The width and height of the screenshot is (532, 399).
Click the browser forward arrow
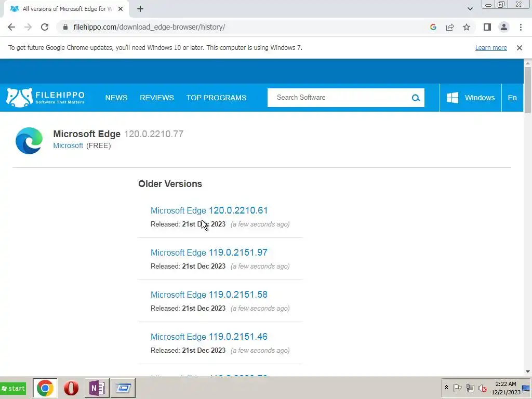tap(28, 27)
